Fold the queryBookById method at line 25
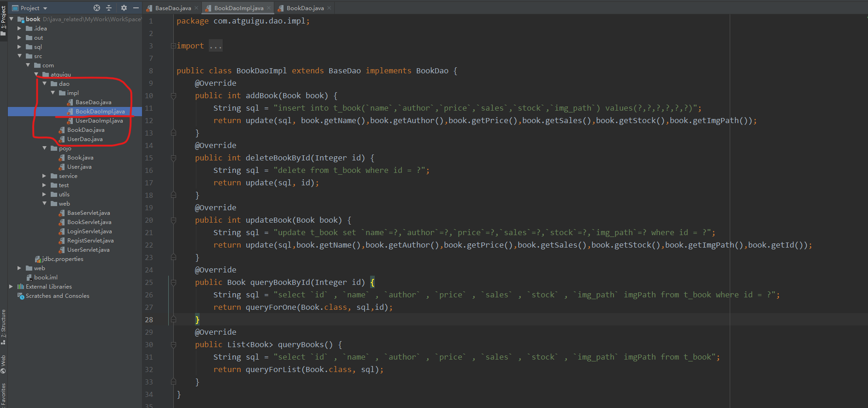 click(x=173, y=282)
